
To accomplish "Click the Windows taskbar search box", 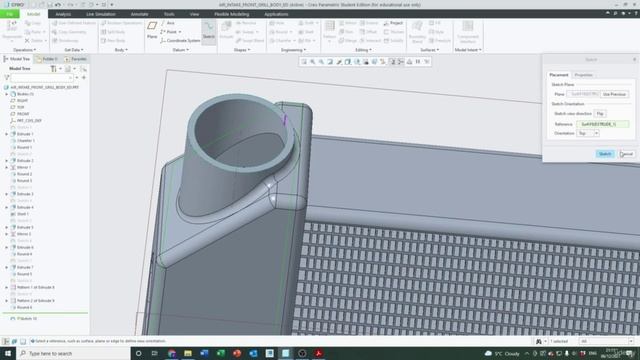I will (73, 353).
